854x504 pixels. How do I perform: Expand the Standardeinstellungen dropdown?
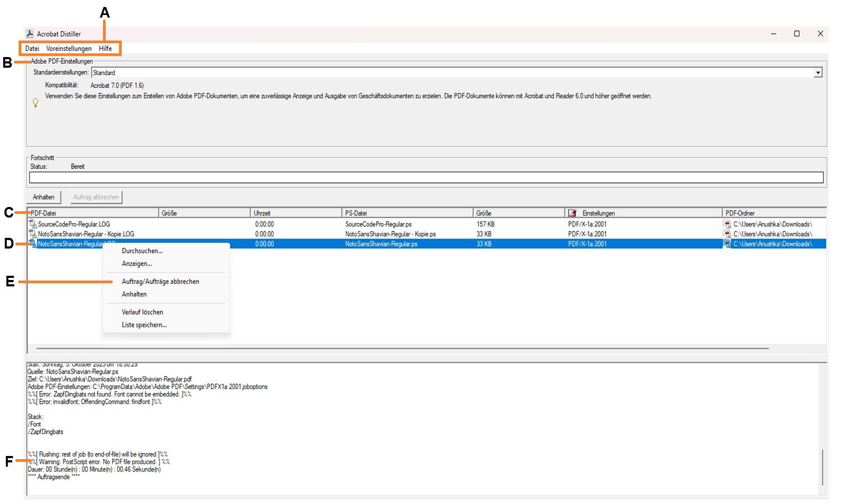pyautogui.click(x=818, y=73)
